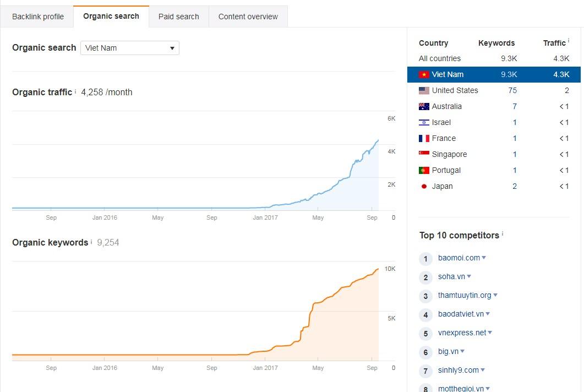Image resolution: width=584 pixels, height=392 pixels.
Task: Open the Content overview tab
Action: tap(248, 17)
